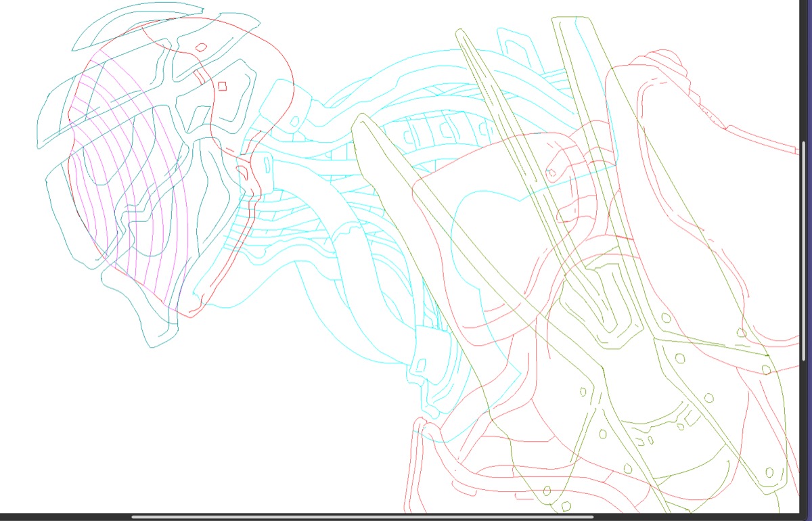Screen dimensions: 812x521
Task: Click the olive rivet circle at bottom right
Action: click(x=769, y=472)
